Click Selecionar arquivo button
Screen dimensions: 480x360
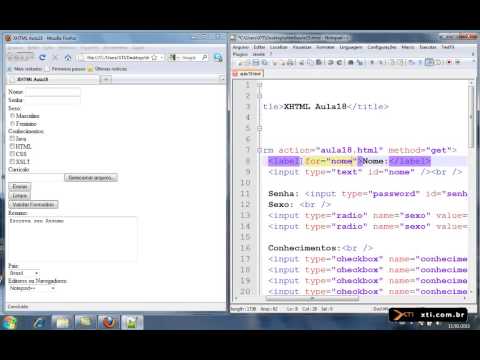tap(91, 178)
